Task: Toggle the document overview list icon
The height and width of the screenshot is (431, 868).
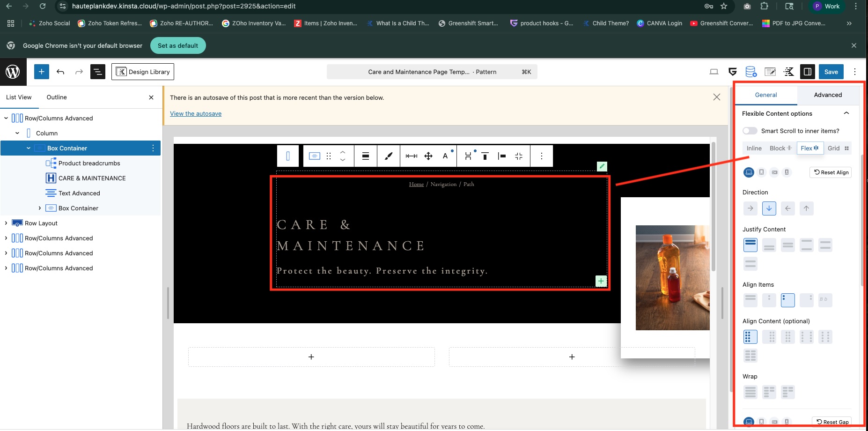Action: (98, 72)
